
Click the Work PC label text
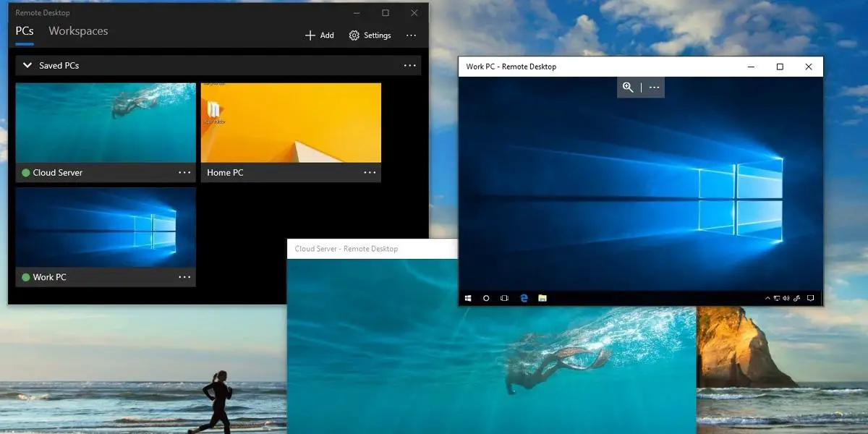(x=49, y=277)
